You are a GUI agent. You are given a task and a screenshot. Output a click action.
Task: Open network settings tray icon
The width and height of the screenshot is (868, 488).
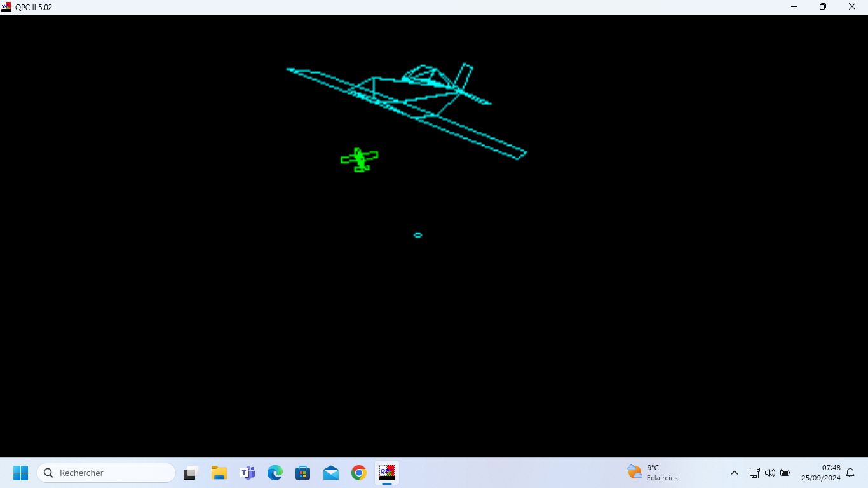coord(754,473)
